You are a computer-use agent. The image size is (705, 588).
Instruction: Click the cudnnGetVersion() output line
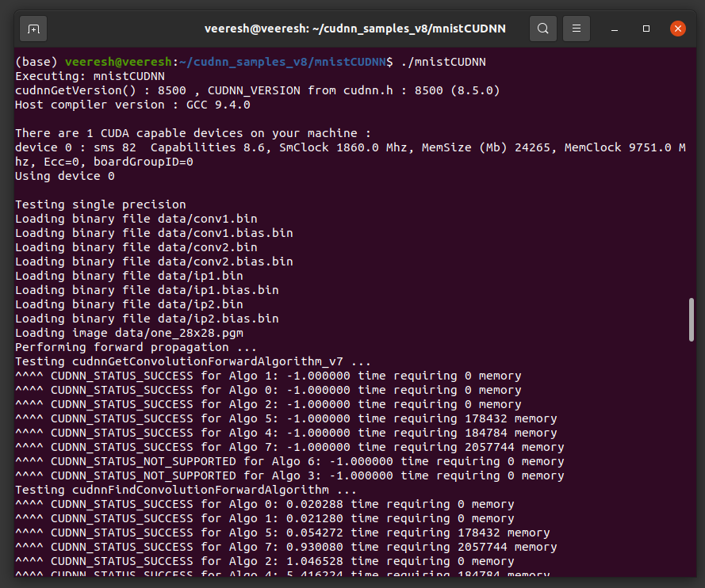point(257,91)
